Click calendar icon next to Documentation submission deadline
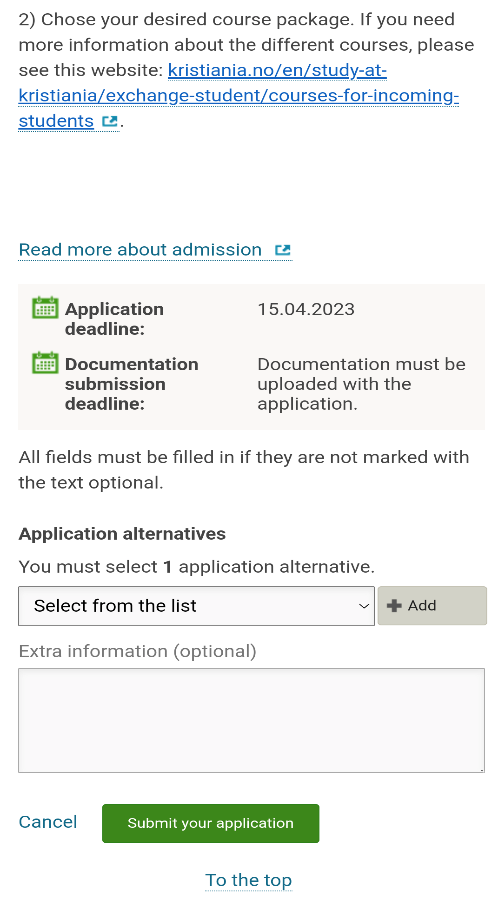 pyautogui.click(x=45, y=362)
